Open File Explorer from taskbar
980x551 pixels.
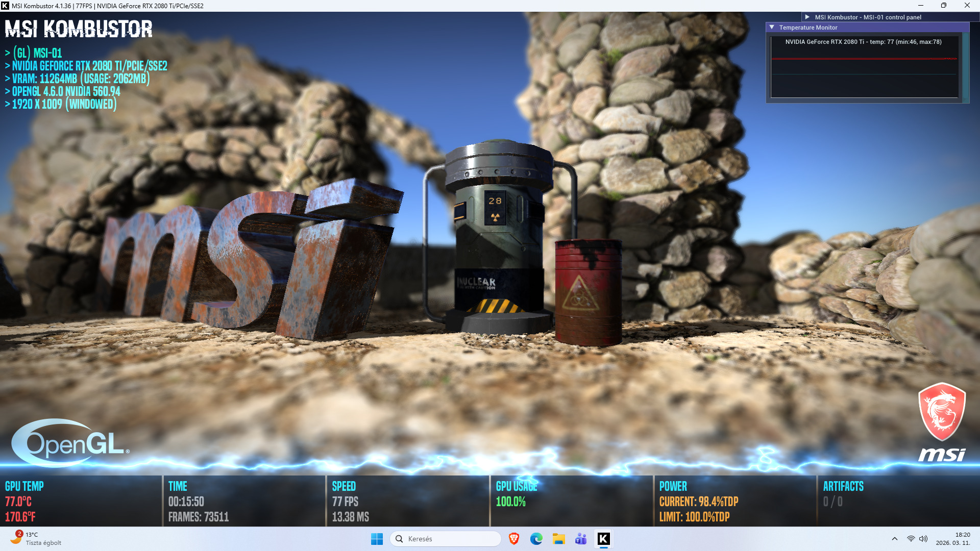(x=558, y=539)
